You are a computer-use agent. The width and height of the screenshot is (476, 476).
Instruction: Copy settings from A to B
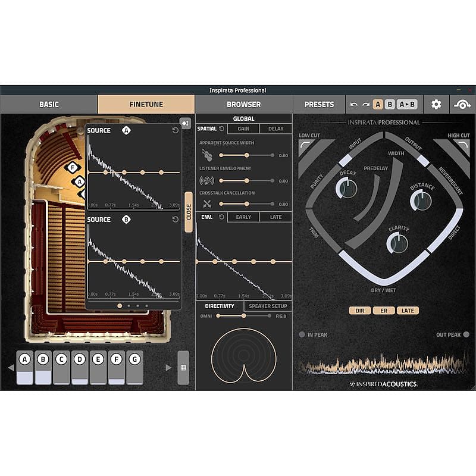(406, 104)
